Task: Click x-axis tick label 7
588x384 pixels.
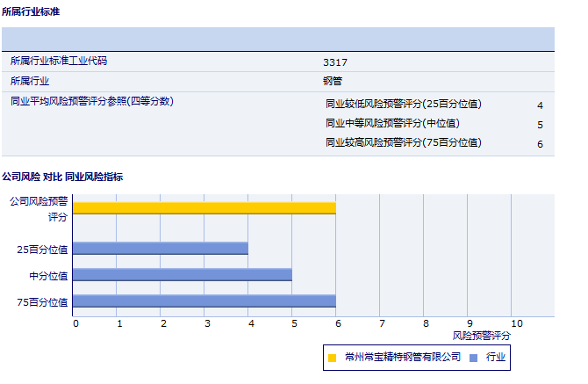Action: pyautogui.click(x=382, y=323)
